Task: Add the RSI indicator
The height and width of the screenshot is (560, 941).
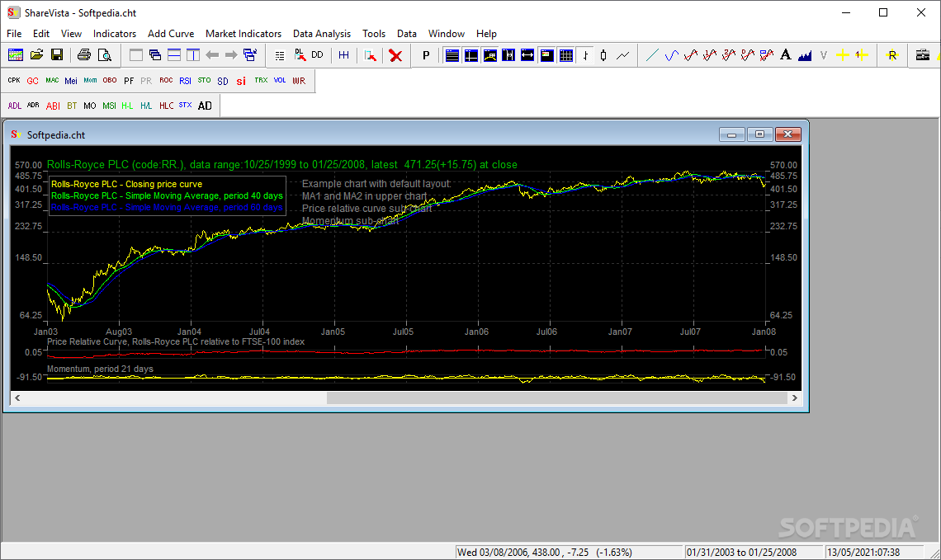Action: click(185, 81)
